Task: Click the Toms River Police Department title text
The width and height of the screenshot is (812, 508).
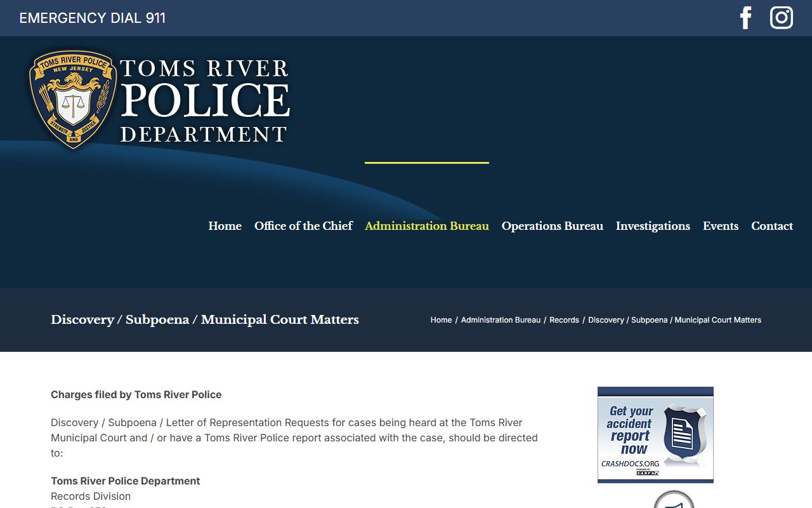Action: pyautogui.click(x=204, y=101)
